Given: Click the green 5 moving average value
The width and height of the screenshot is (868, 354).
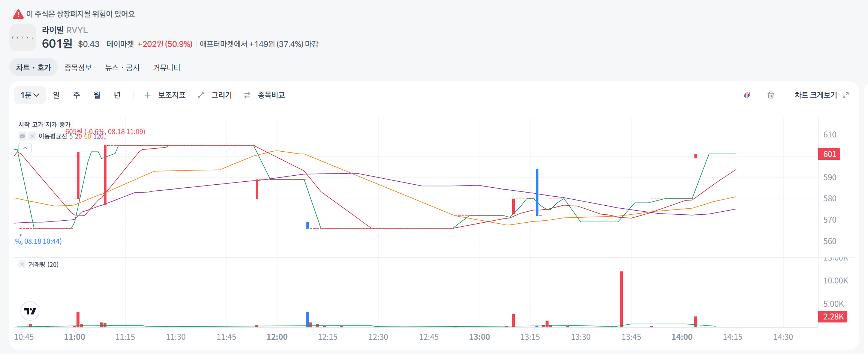Looking at the screenshot, I should click(71, 136).
